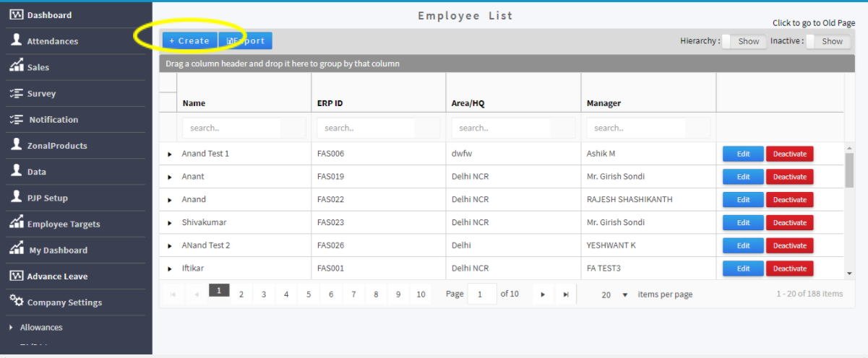The image size is (868, 358).
Task: Click the Employee Targets chart icon
Action: pyautogui.click(x=16, y=223)
